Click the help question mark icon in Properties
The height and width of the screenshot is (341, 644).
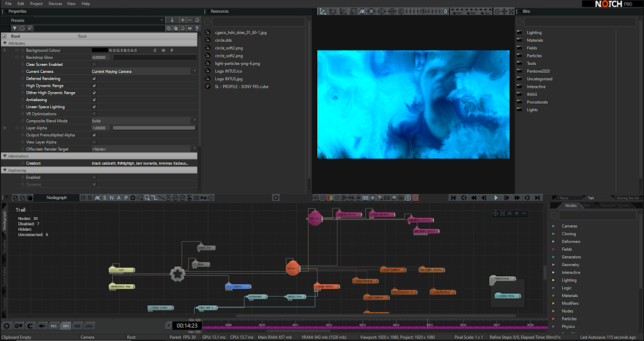click(x=197, y=29)
